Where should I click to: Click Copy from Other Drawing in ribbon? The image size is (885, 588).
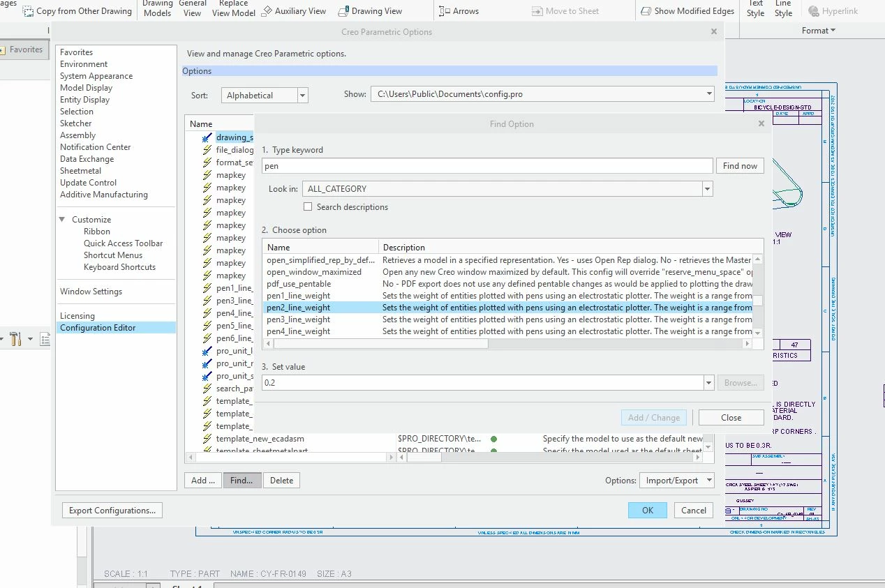pyautogui.click(x=77, y=11)
